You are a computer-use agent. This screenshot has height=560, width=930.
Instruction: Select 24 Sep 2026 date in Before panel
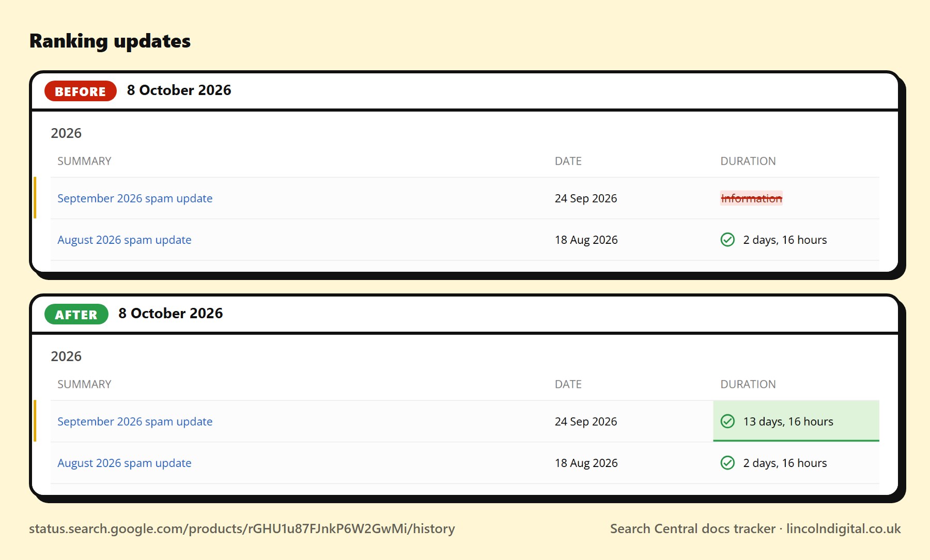click(x=586, y=198)
